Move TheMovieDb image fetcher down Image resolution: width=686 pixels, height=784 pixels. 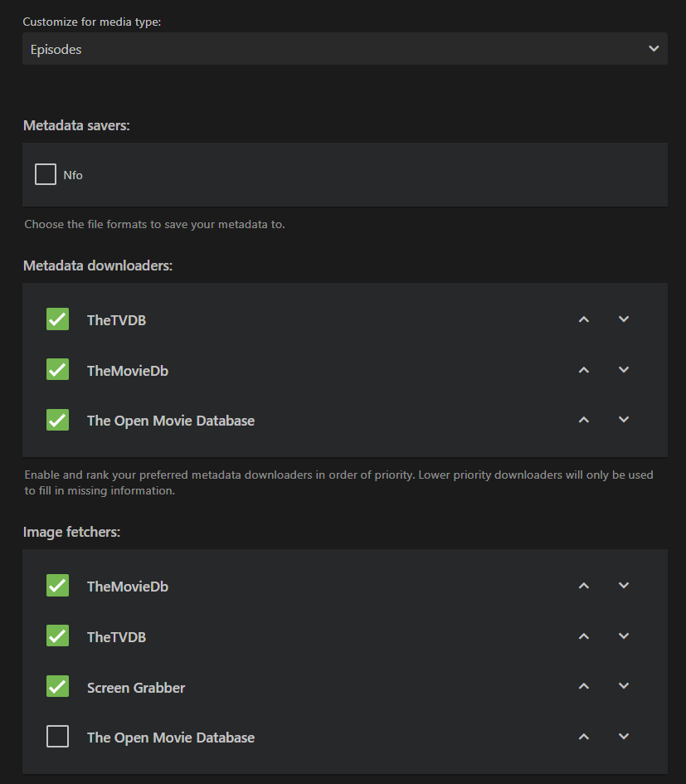624,586
